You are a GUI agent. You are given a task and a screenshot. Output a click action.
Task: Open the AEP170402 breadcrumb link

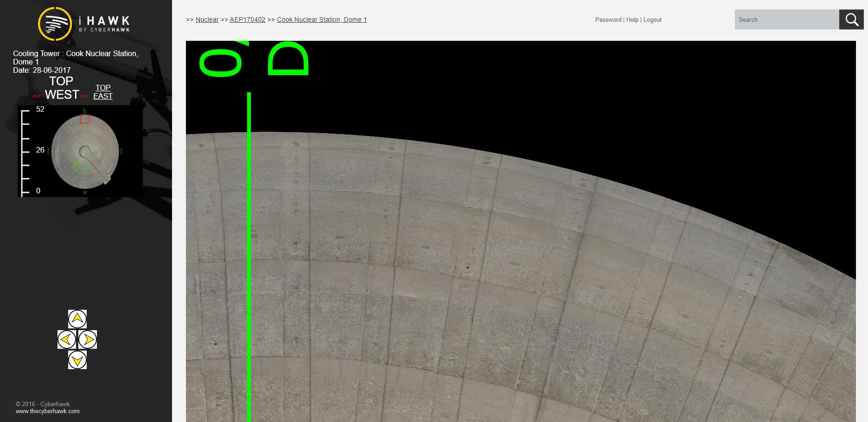(248, 19)
